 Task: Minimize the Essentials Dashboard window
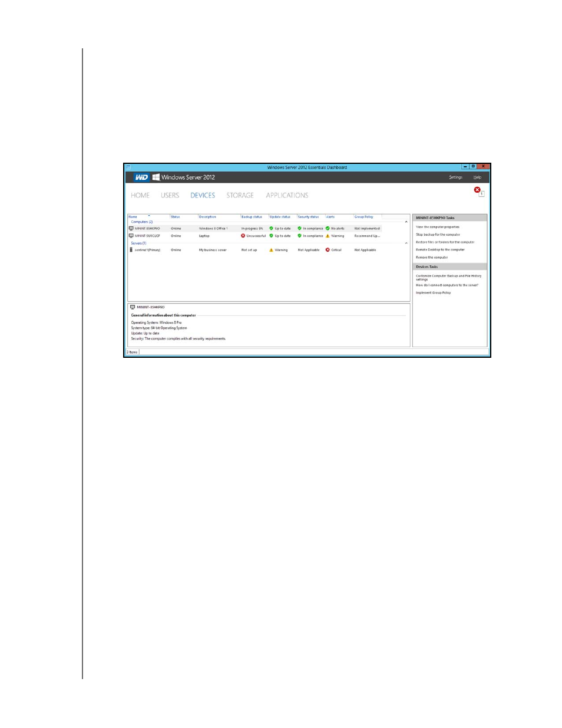[x=465, y=167]
